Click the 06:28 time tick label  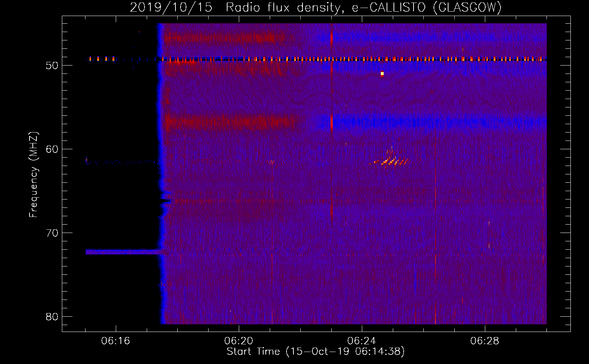click(x=485, y=341)
